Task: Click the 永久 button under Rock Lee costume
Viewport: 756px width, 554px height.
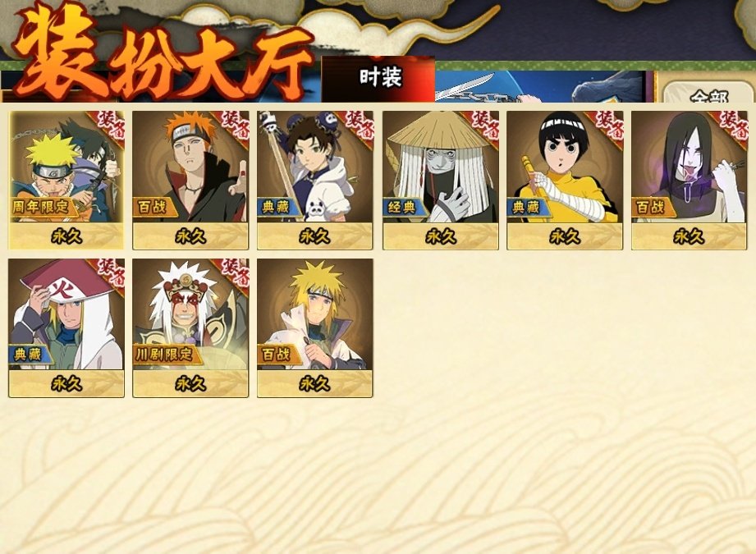Action: click(x=565, y=236)
